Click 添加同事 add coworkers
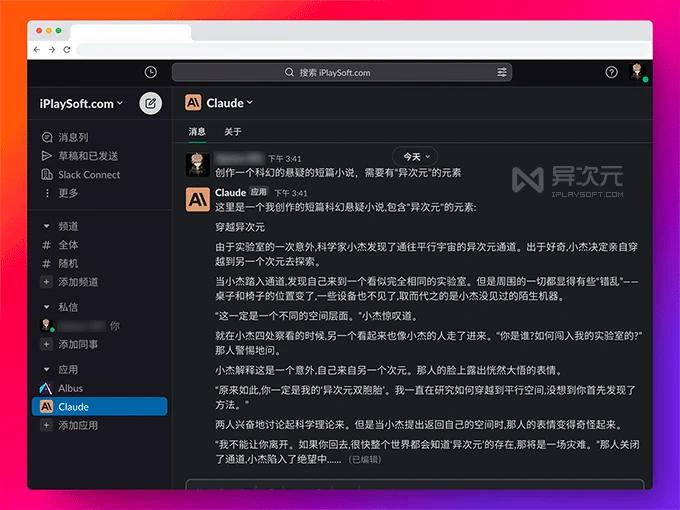The height and width of the screenshot is (510, 680). pyautogui.click(x=70, y=344)
